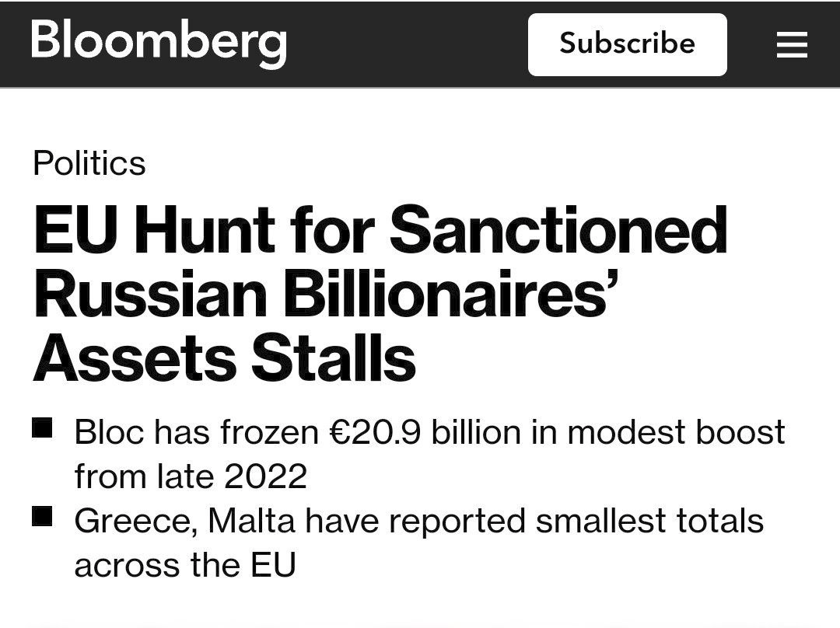Tap the "Assets Stalls" headline line
The width and height of the screenshot is (840, 628).
tap(224, 359)
